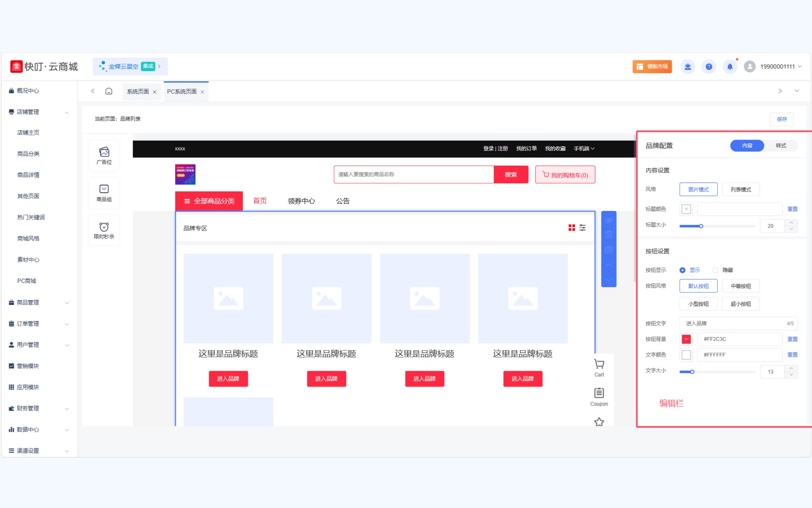This screenshot has height=508, width=812.
Task: Collapse tabs with the double left arrow
Action: click(x=93, y=91)
